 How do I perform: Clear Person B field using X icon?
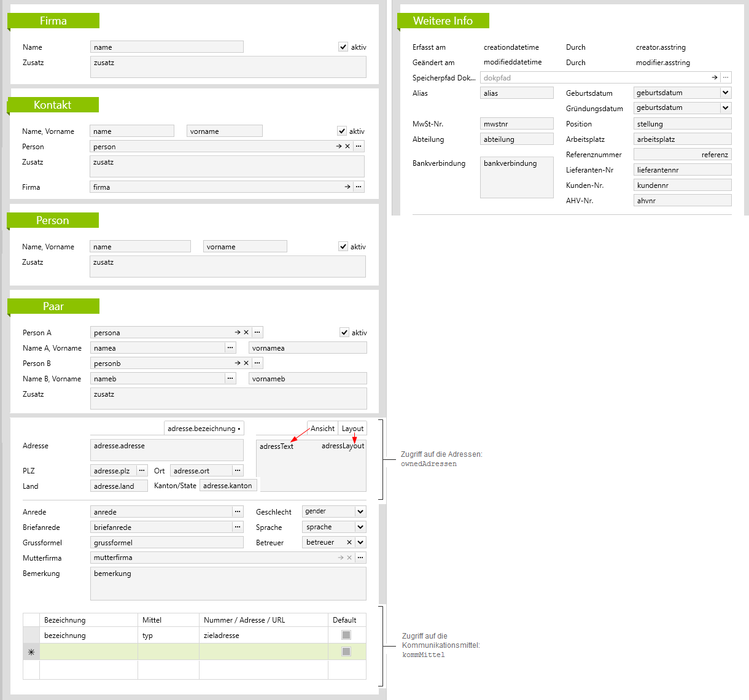click(x=246, y=363)
